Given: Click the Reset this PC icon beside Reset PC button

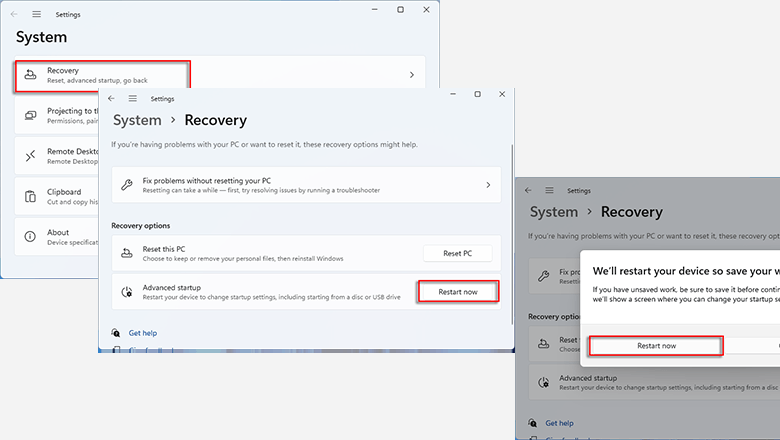Looking at the screenshot, I should point(126,252).
